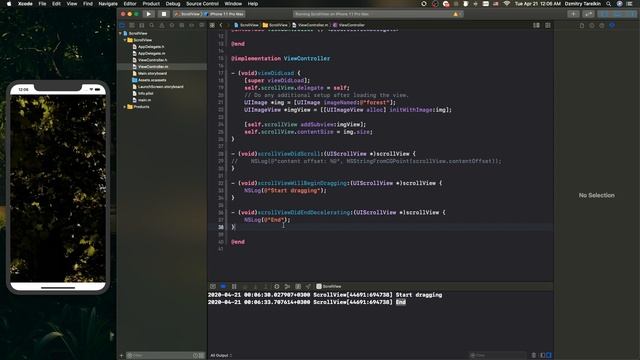Screen dimensions: 640x360
Task: Open the Report navigator
Action: (202, 25)
